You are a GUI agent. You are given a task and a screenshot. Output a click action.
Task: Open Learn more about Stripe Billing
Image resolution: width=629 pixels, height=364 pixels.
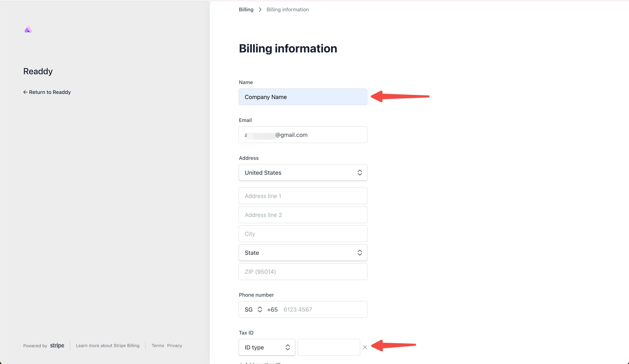coord(108,346)
